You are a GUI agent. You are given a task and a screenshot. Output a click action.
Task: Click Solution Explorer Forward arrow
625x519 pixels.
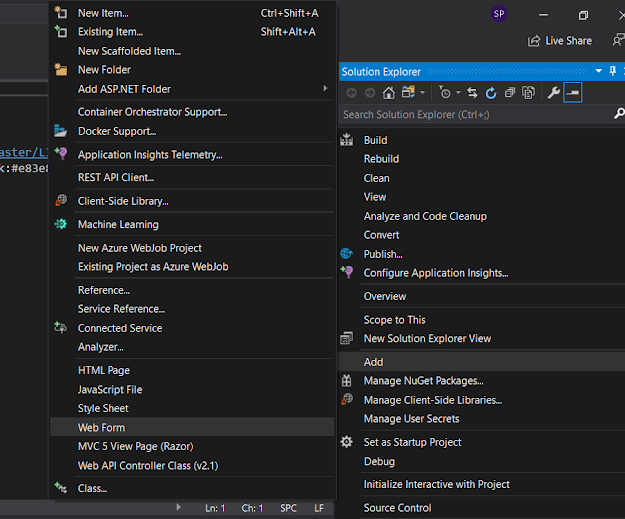coord(370,93)
